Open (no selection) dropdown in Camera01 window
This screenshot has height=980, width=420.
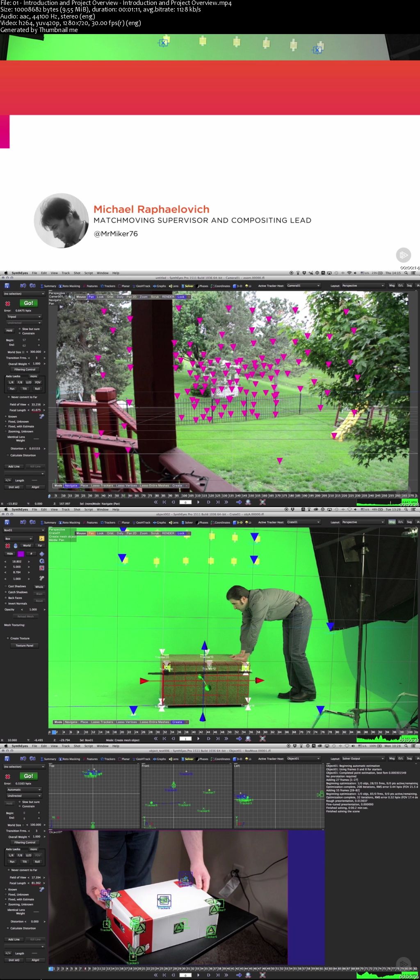pyautogui.click(x=24, y=294)
